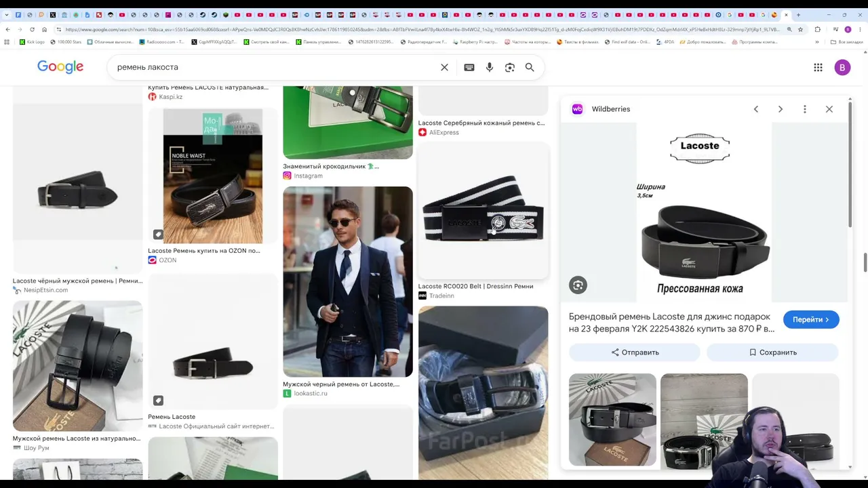This screenshot has height=488, width=868.
Task: Click the Lacoste Ремень купить на OZON caption
Action: (x=204, y=251)
